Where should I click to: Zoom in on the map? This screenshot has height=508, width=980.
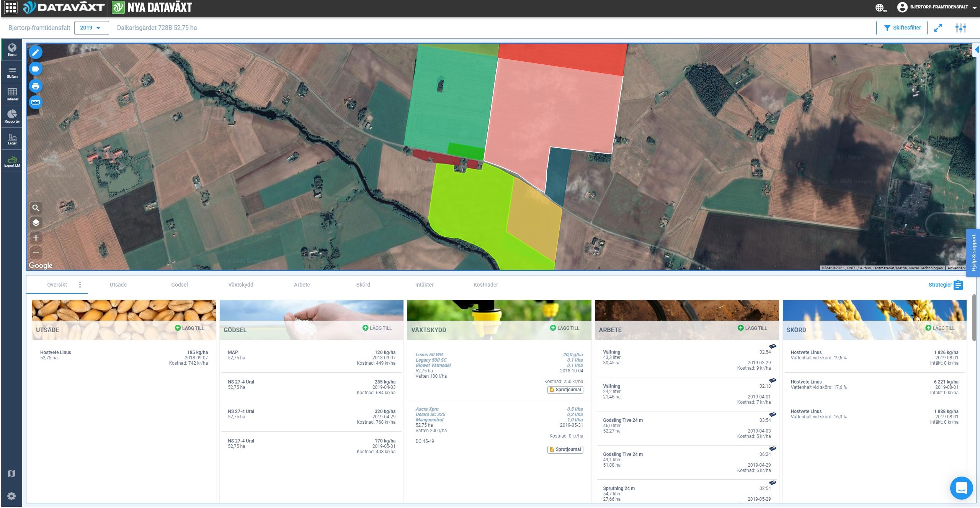36,238
